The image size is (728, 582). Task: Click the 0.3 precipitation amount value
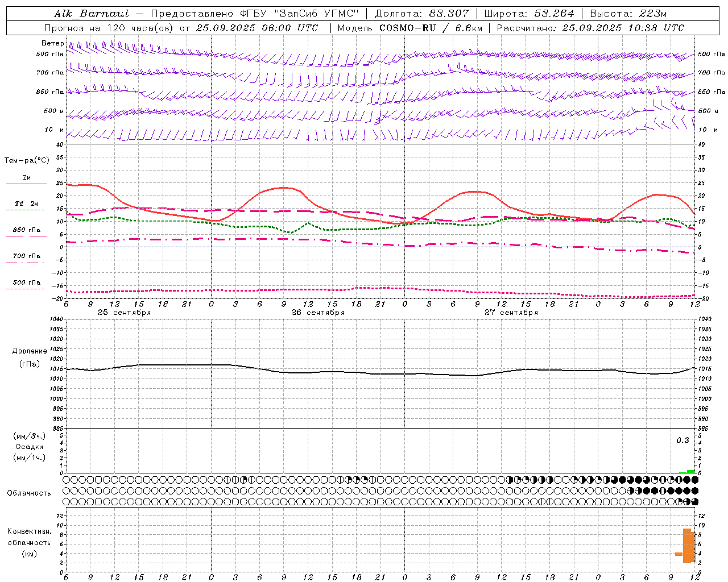[682, 440]
